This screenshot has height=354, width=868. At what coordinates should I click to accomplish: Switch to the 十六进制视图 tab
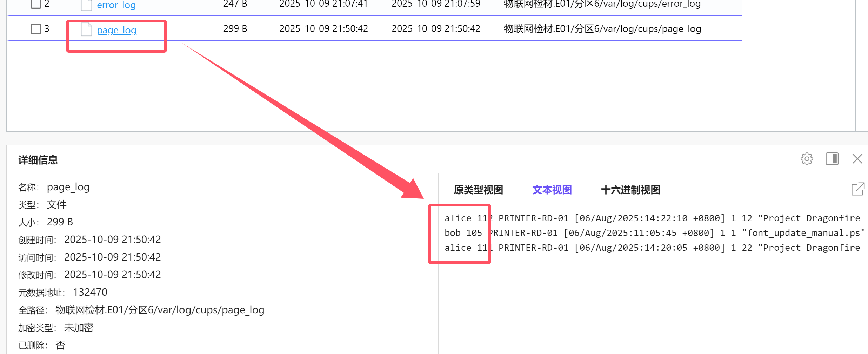tap(630, 190)
